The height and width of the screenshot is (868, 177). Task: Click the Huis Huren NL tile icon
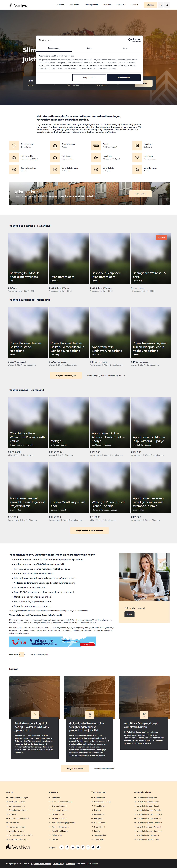click(x=14, y=157)
